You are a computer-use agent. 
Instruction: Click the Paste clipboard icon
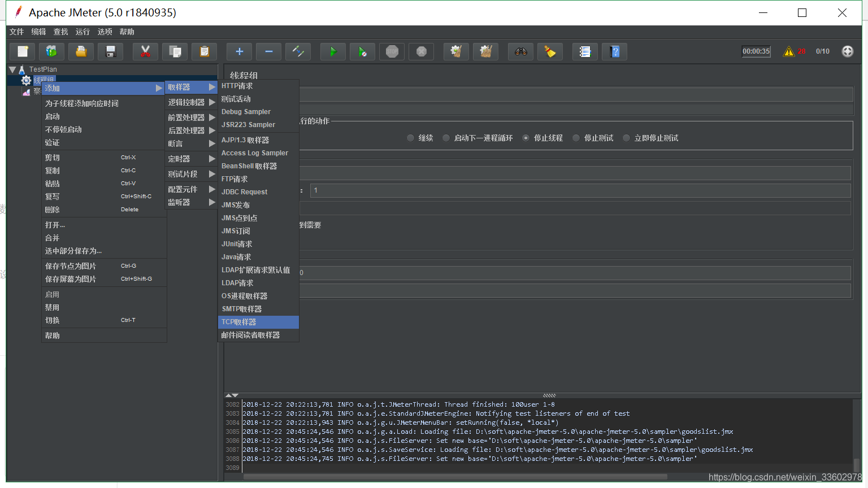click(205, 51)
